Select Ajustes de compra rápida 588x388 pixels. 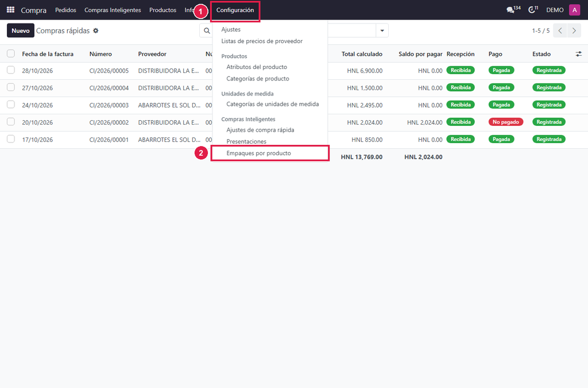coord(260,130)
